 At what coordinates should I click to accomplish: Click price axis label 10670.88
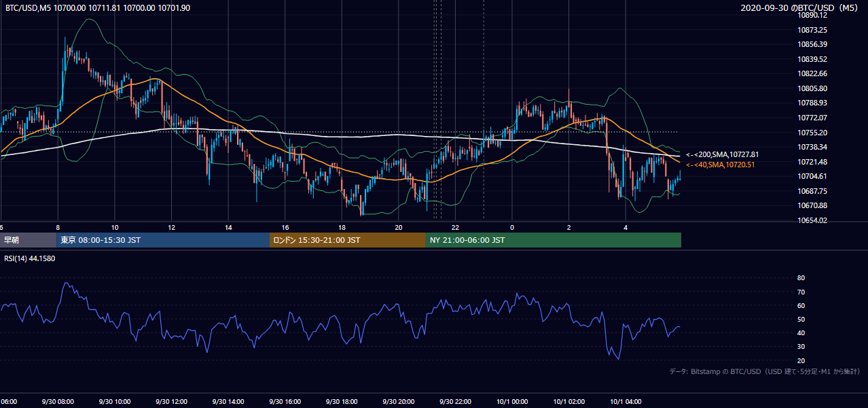pyautogui.click(x=812, y=205)
